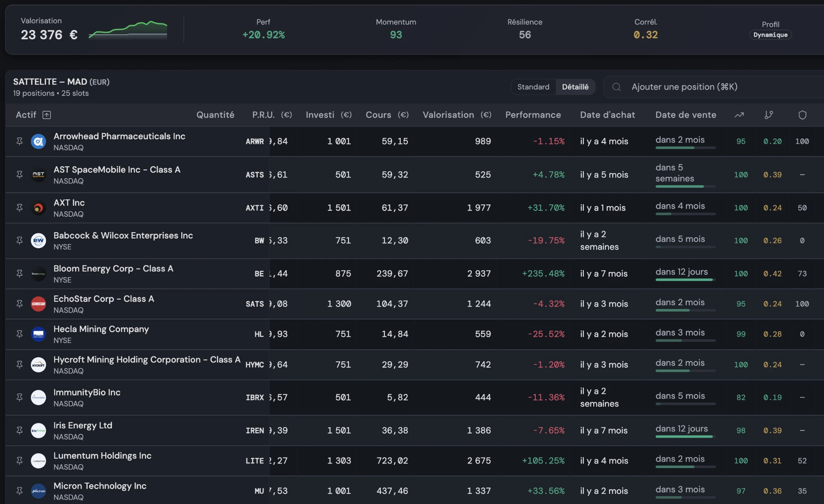Sort by Performance column header
Viewport: 824px width, 504px height.
click(533, 115)
